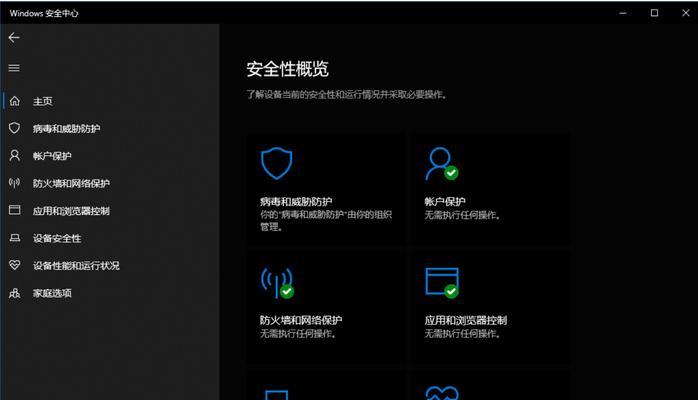Click the shield icon beside 病毒和威胁防护 in sidebar
Screen dimensions: 698x400
click(15, 128)
